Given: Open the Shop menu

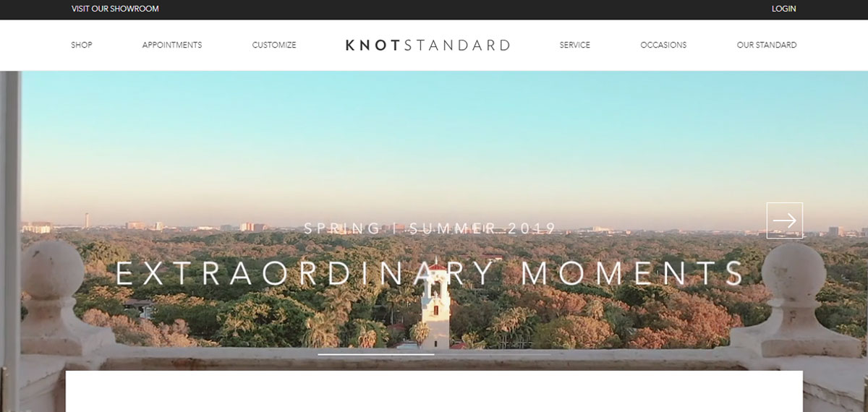Looking at the screenshot, I should pyautogui.click(x=82, y=45).
